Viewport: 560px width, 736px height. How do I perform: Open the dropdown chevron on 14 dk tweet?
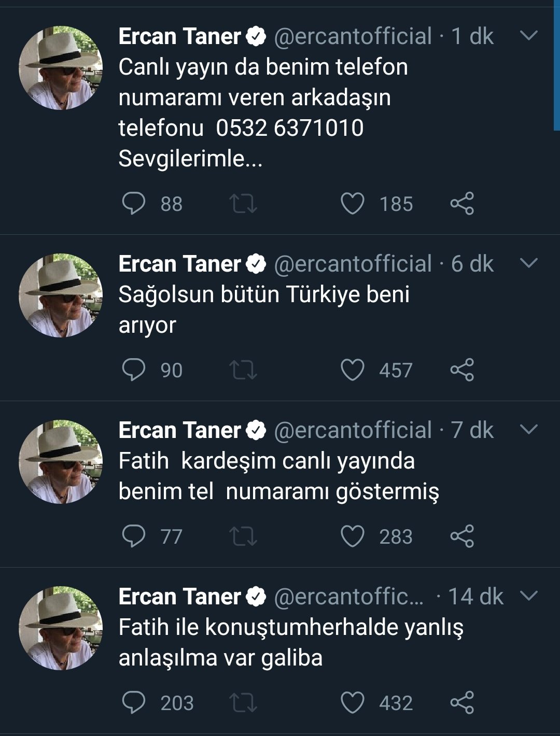point(528,596)
